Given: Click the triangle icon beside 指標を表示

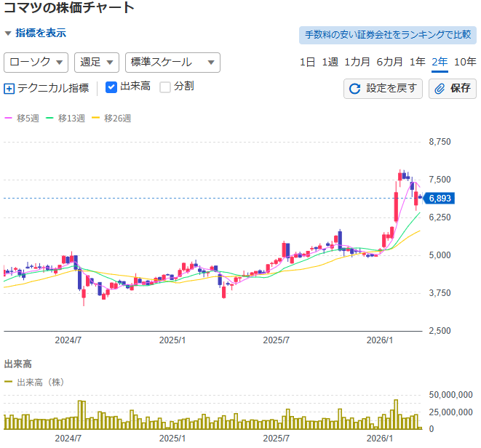Looking at the screenshot, I should pyautogui.click(x=8, y=33).
